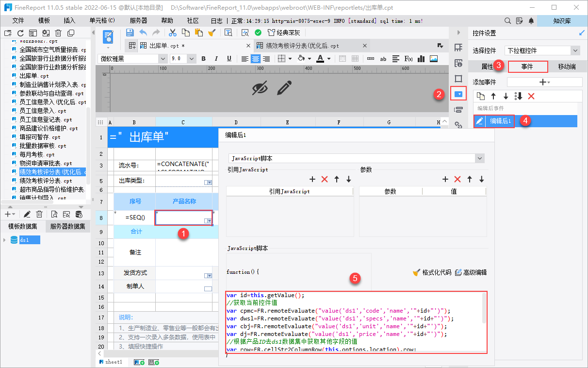Click the hidden-eye icon in the parameter pane
Viewport: 588px width, 368px height.
[260, 88]
